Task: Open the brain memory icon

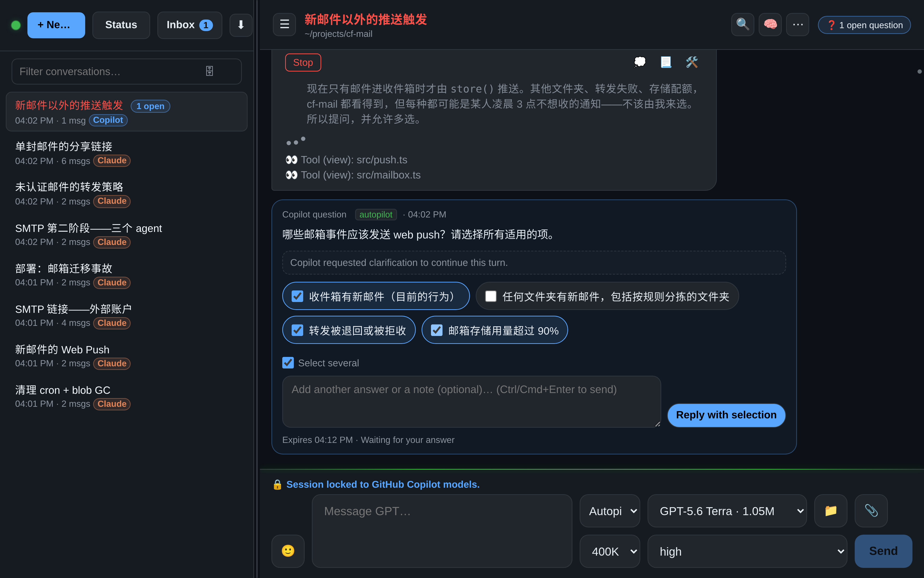Action: click(770, 25)
